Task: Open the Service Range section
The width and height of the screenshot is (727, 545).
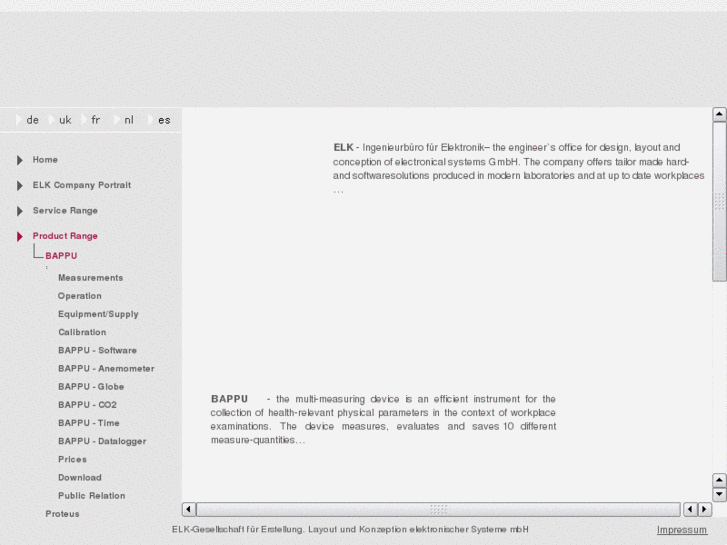Action: click(x=65, y=211)
